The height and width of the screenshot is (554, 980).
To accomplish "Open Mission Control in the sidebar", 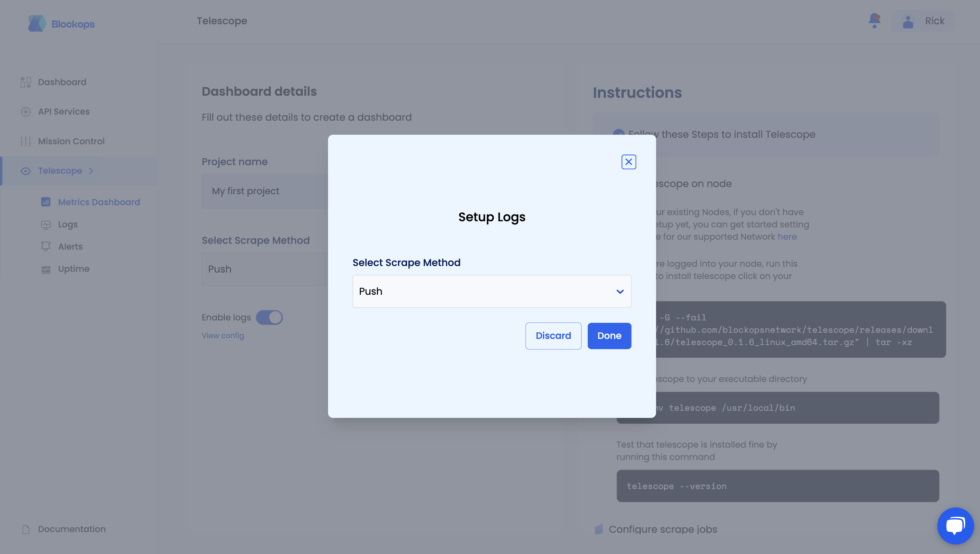I will [x=71, y=141].
